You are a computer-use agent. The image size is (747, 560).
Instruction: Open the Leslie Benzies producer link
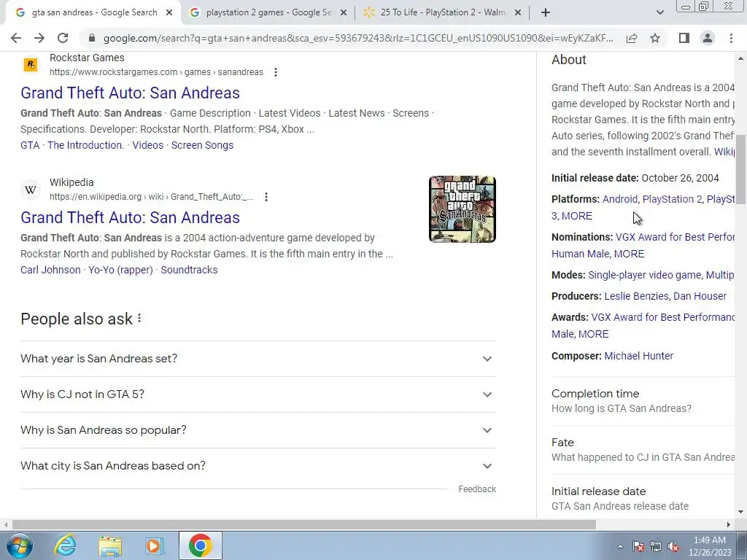pos(636,296)
